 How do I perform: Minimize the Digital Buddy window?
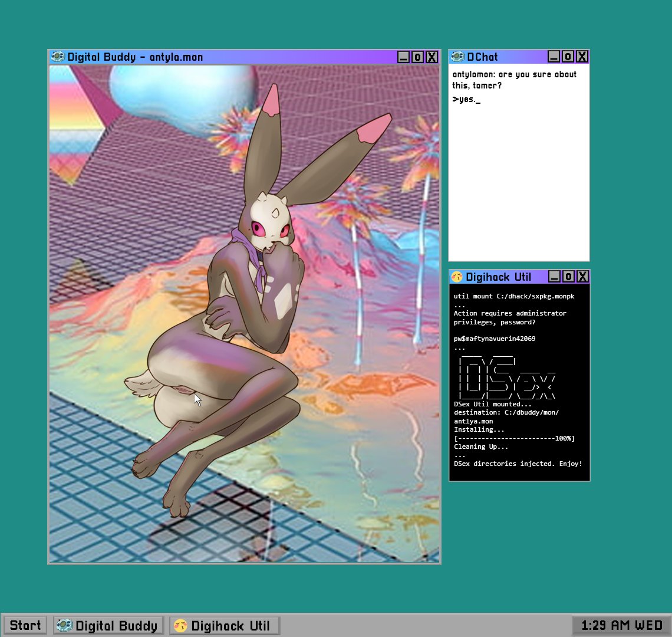(x=403, y=57)
